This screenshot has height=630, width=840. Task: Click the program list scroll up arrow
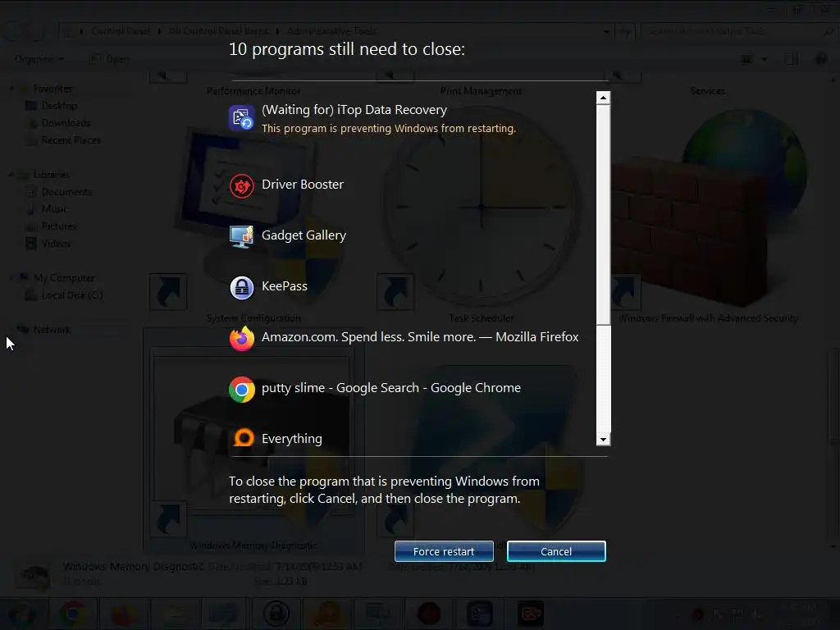pos(603,98)
